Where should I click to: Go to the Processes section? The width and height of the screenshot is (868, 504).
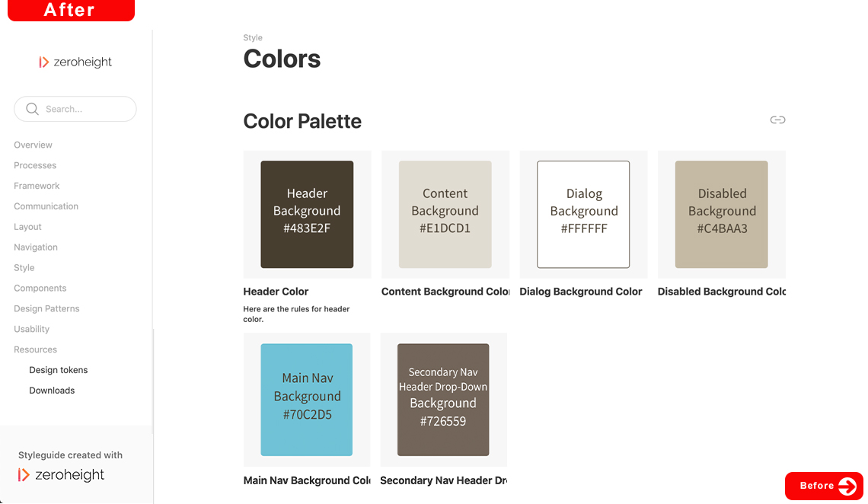(x=35, y=165)
